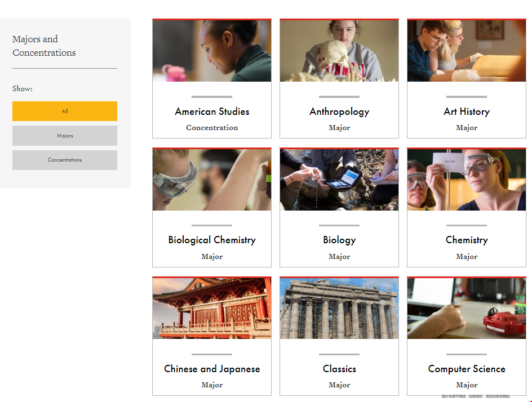The image size is (532, 402).
Task: Show only Majors filter
Action: 65,136
